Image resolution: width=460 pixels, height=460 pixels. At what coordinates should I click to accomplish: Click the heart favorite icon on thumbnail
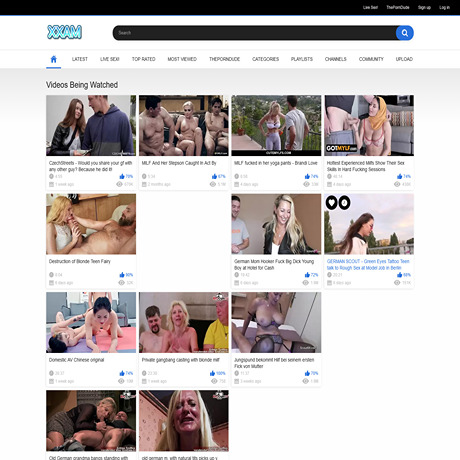click(331, 202)
